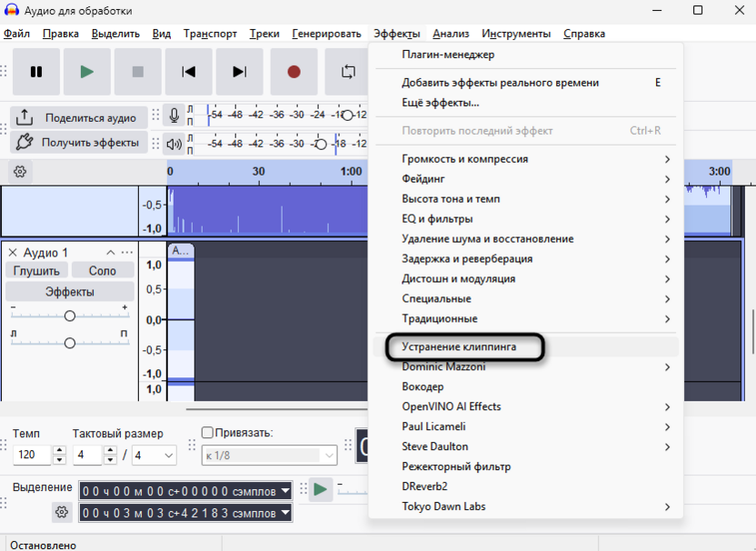Skip to end of the project
Screen dimensions: 756x551
[x=240, y=72]
